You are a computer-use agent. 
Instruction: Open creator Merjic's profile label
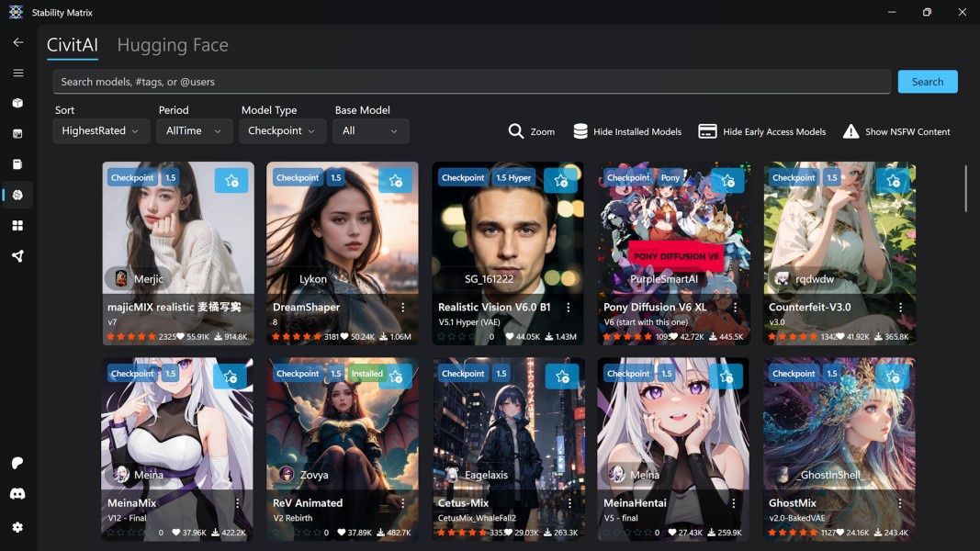(140, 278)
